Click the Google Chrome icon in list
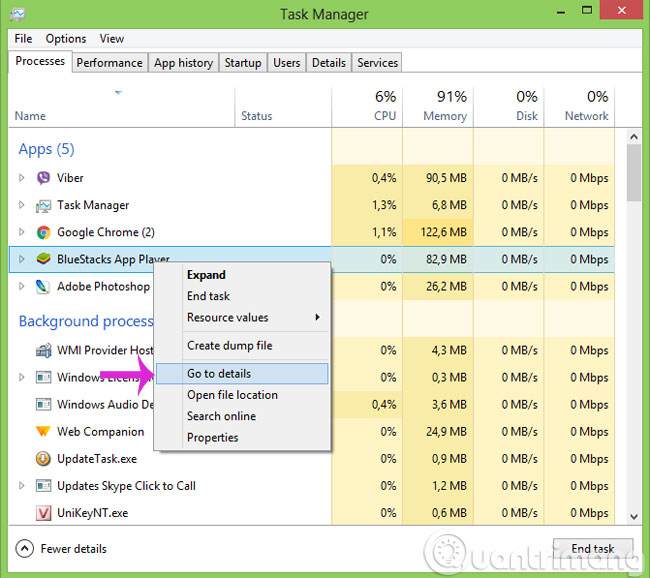The image size is (650, 578). tap(43, 232)
